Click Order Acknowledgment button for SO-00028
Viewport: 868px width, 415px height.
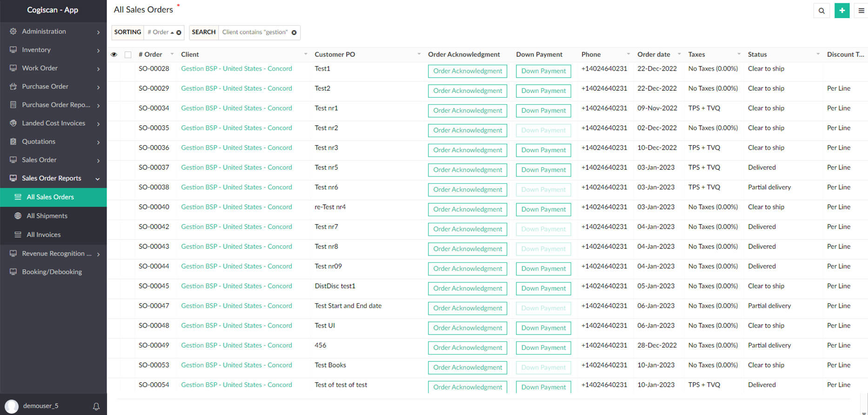tap(467, 71)
